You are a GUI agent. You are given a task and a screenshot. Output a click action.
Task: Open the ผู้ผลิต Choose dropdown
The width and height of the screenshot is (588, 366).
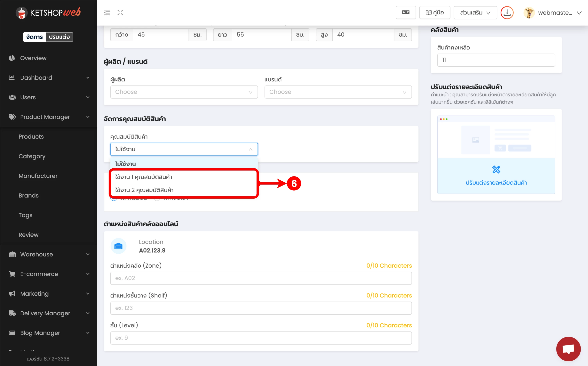click(x=184, y=92)
